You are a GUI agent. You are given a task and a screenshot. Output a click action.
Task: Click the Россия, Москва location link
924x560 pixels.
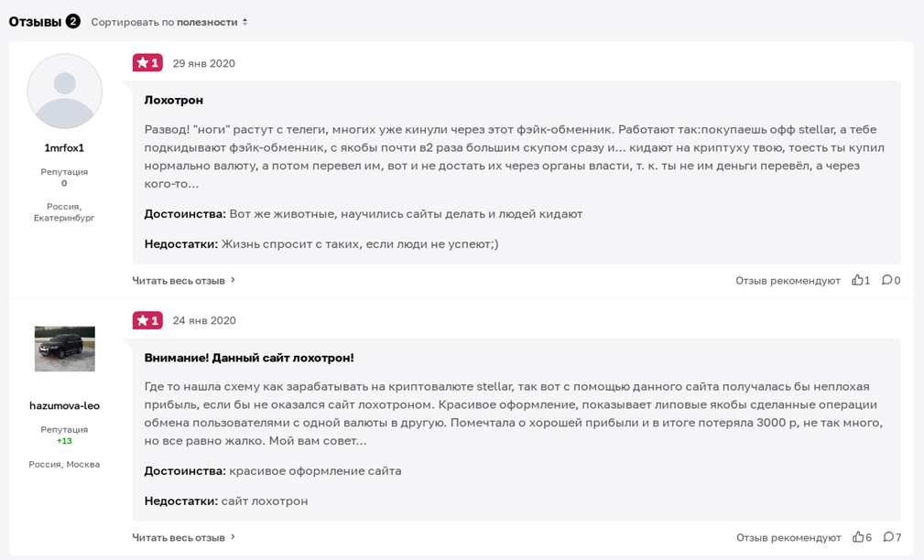[x=65, y=464]
